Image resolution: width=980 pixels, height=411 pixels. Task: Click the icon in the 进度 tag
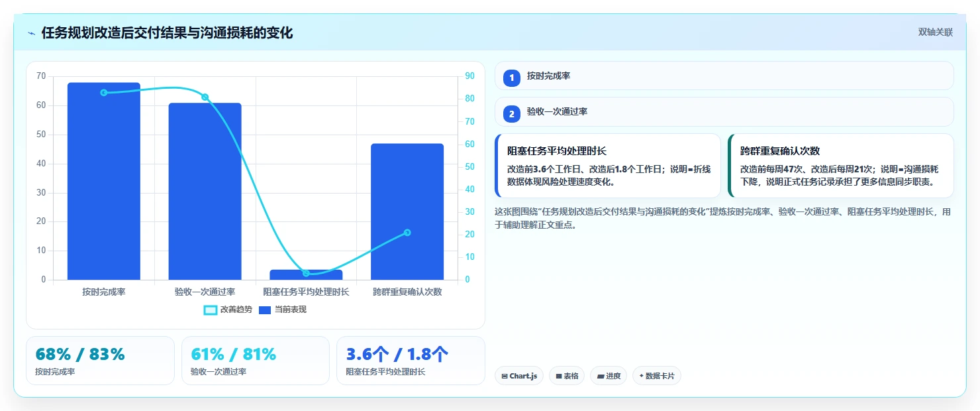[x=601, y=376]
